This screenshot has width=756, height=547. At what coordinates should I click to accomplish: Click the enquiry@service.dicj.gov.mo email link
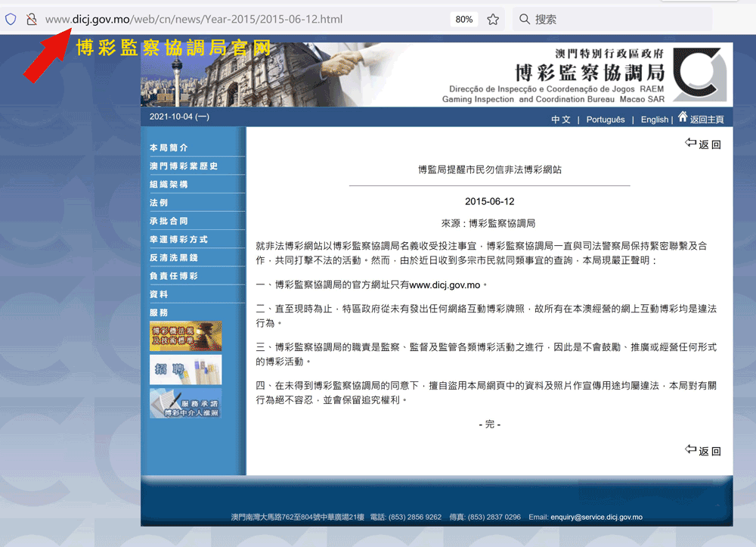596,517
